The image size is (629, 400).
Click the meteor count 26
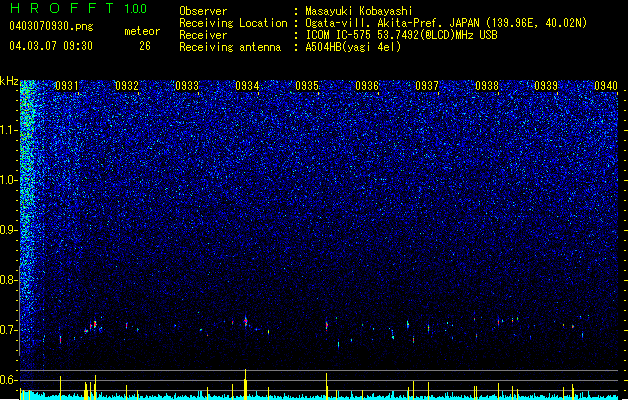(x=145, y=46)
